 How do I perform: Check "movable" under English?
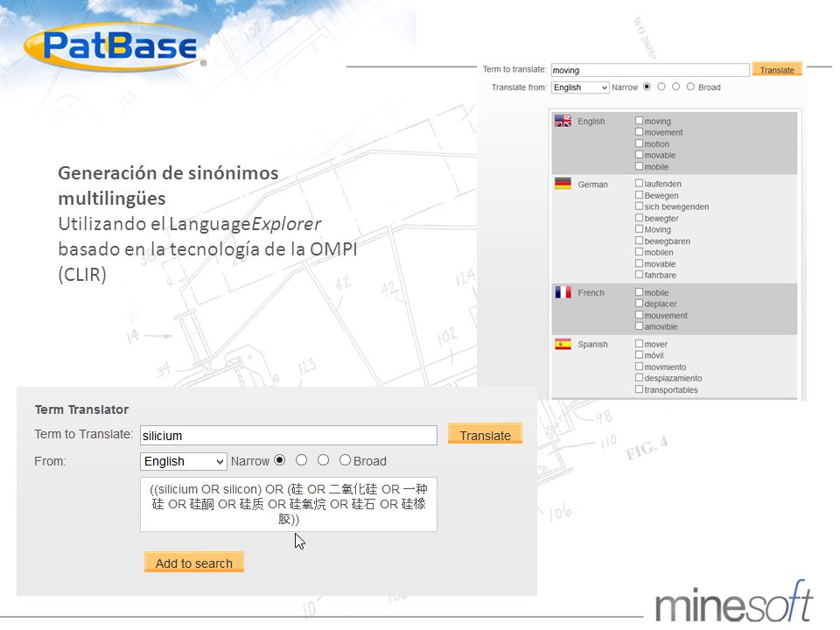639,155
